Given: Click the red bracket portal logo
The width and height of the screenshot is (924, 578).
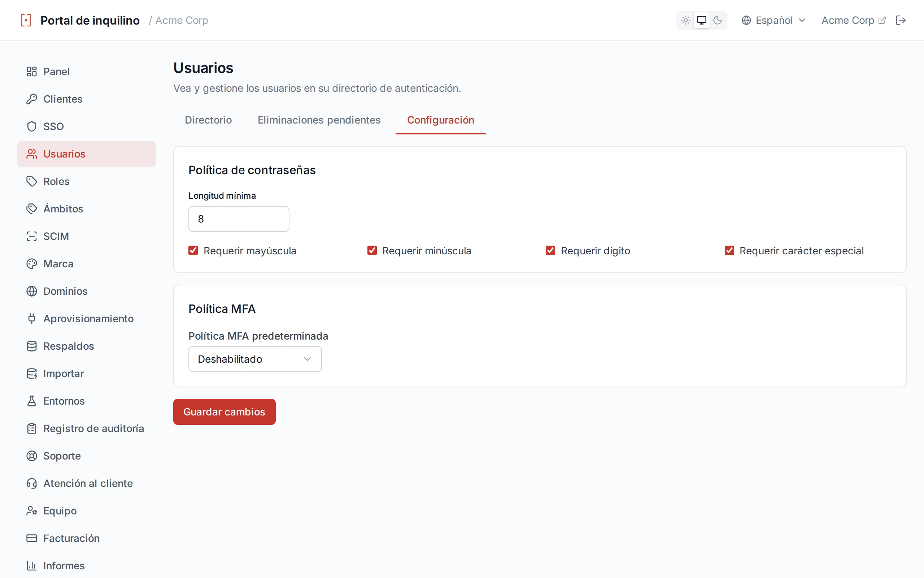Looking at the screenshot, I should click(26, 20).
